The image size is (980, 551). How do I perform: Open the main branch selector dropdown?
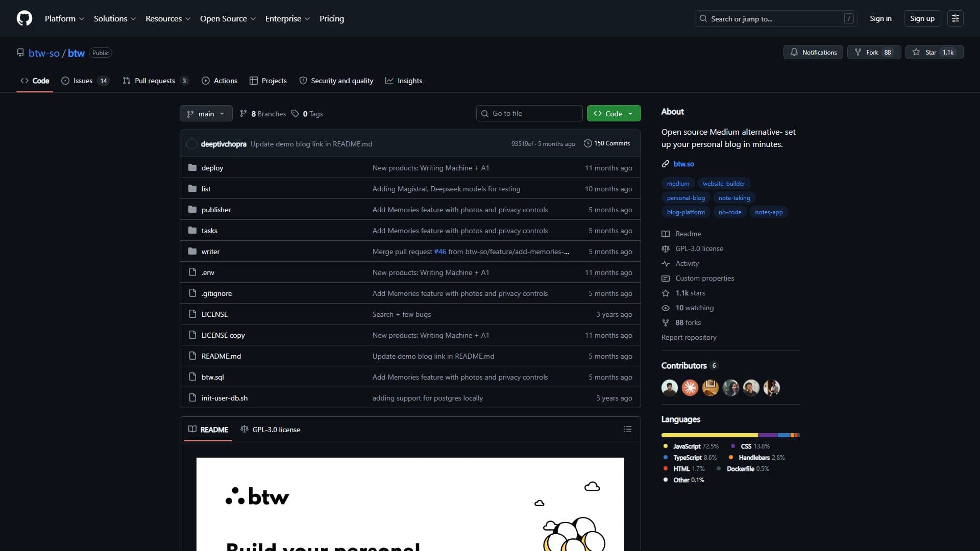pos(206,113)
